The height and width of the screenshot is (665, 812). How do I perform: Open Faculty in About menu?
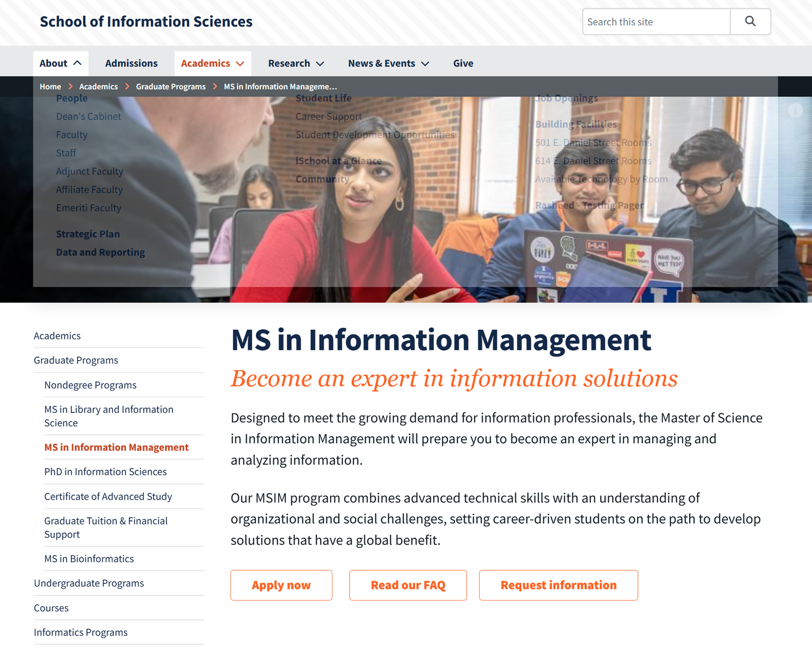pyautogui.click(x=72, y=135)
